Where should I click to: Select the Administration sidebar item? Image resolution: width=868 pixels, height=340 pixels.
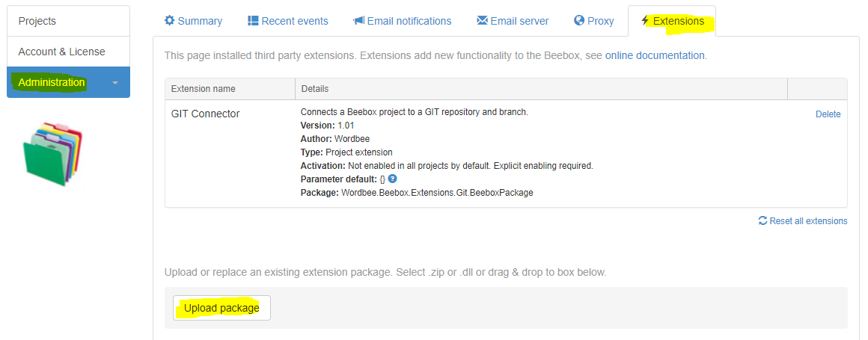click(x=52, y=82)
